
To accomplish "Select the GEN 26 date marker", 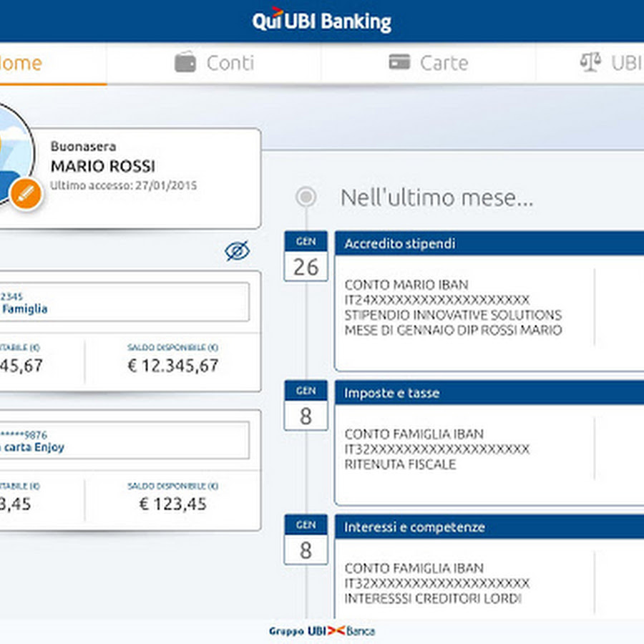I will click(x=306, y=256).
